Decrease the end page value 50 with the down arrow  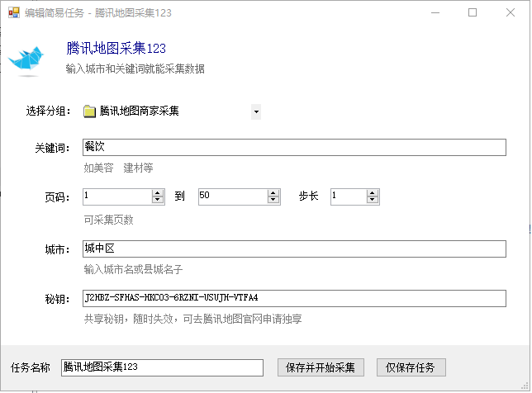pyautogui.click(x=273, y=201)
